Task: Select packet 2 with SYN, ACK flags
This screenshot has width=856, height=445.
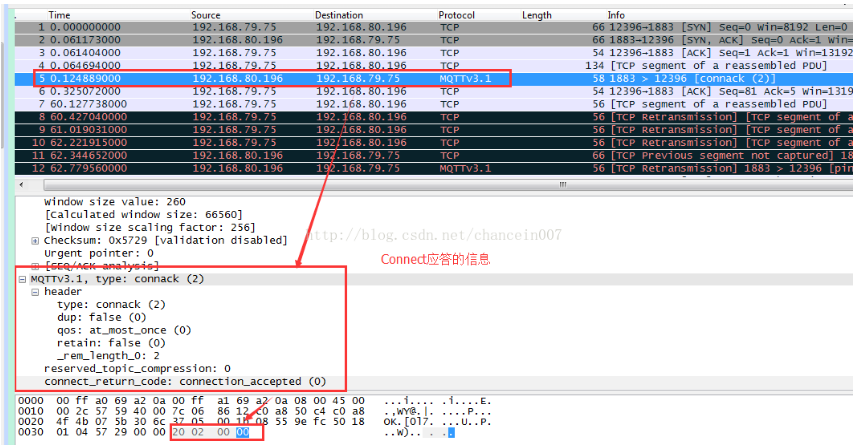Action: 434,40
